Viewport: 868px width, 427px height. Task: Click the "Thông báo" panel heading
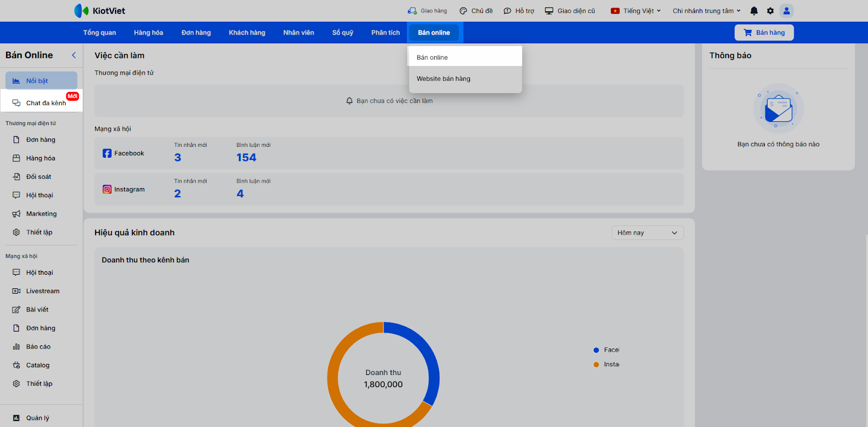coord(730,55)
